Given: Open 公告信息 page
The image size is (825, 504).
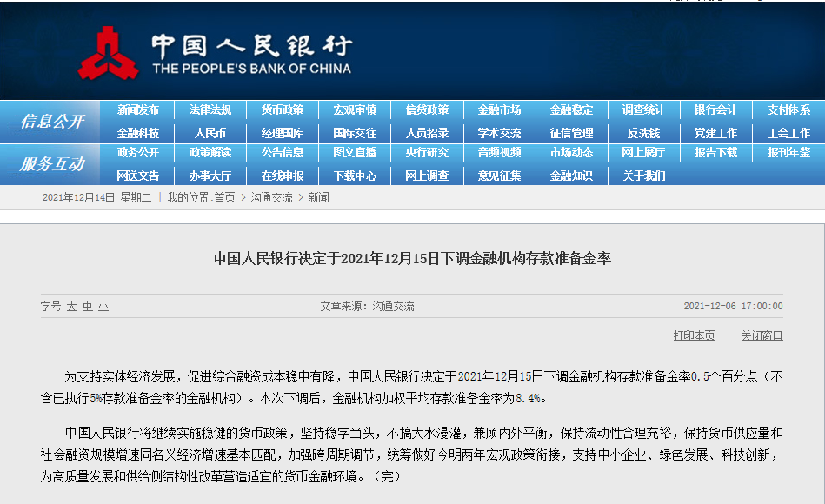Looking at the screenshot, I should point(283,153).
